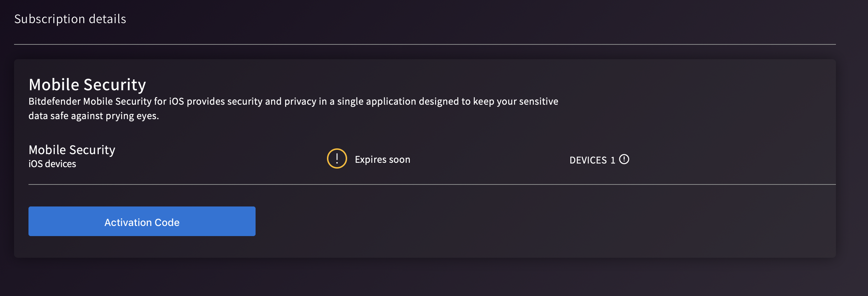The width and height of the screenshot is (868, 296).
Task: Click the word "Bitdefender" in the description
Action: (54, 101)
